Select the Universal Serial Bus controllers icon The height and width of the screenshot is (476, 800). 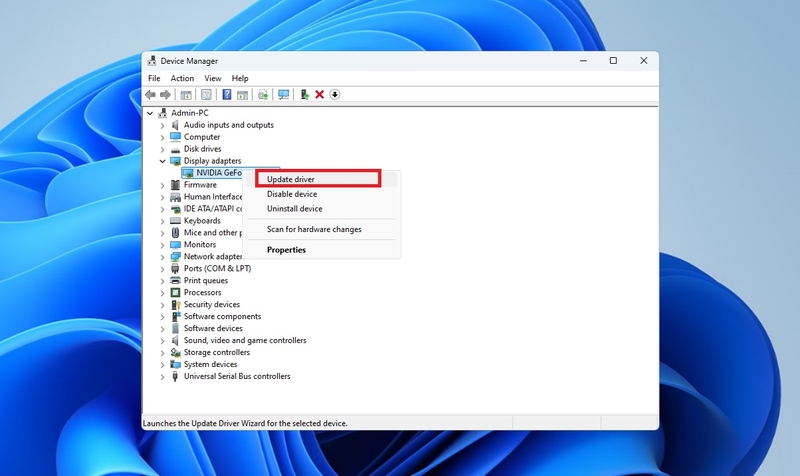point(175,377)
